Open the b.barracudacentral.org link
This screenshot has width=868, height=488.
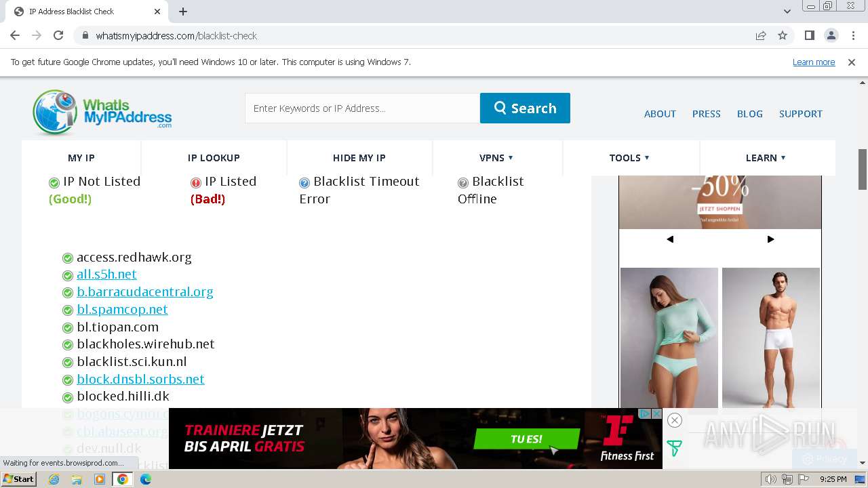pyautogui.click(x=145, y=292)
